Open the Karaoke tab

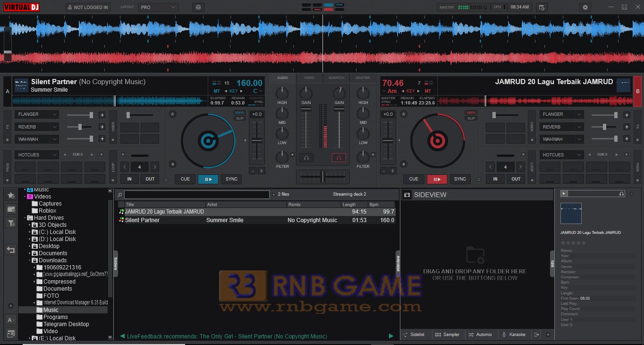tap(514, 335)
